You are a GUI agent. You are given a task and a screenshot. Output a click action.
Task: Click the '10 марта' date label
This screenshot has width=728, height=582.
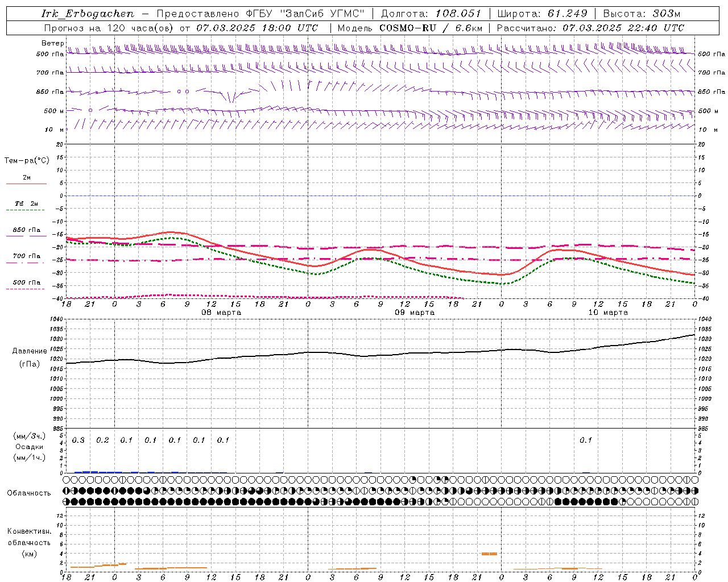pos(608,313)
